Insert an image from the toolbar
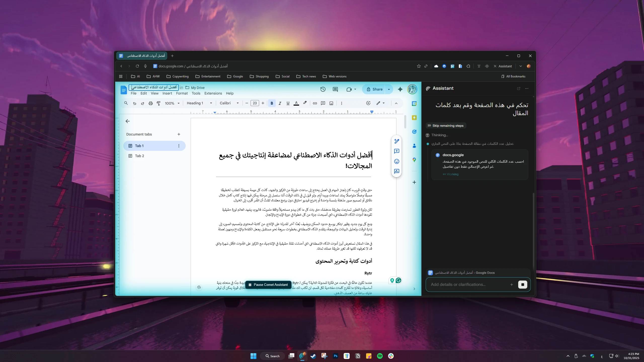644x362 pixels. (x=331, y=103)
